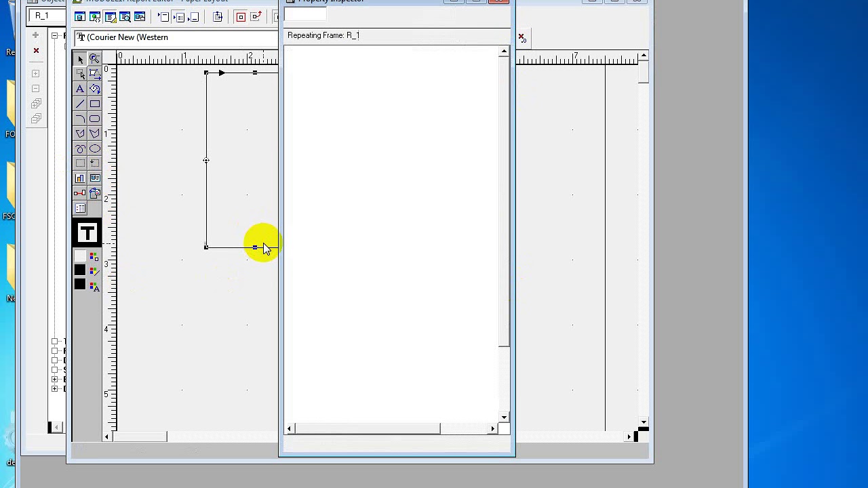Click Expand All icon in Object Navigator
The image size is (868, 488).
click(36, 104)
